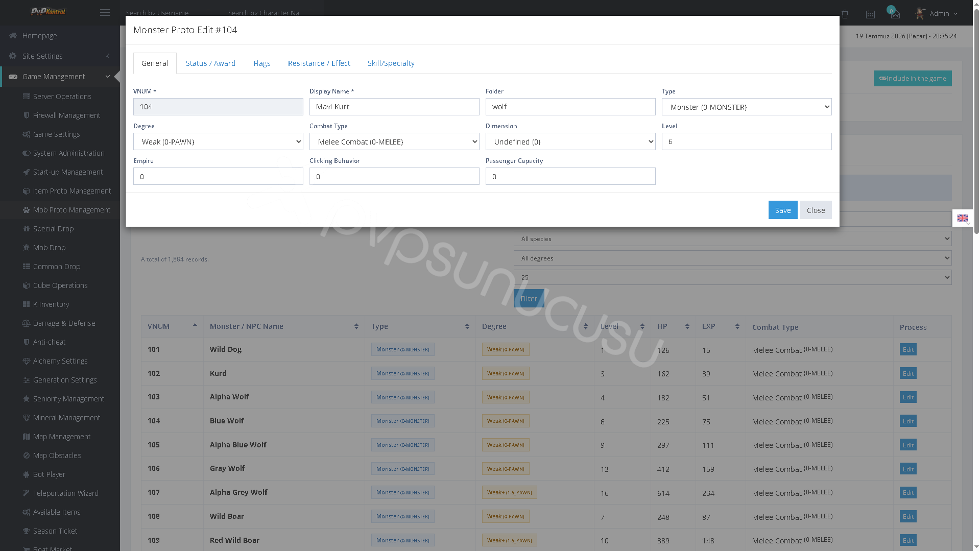Switch to the Resistance / Effect tab
Image resolution: width=980 pixels, height=551 pixels.
point(319,63)
